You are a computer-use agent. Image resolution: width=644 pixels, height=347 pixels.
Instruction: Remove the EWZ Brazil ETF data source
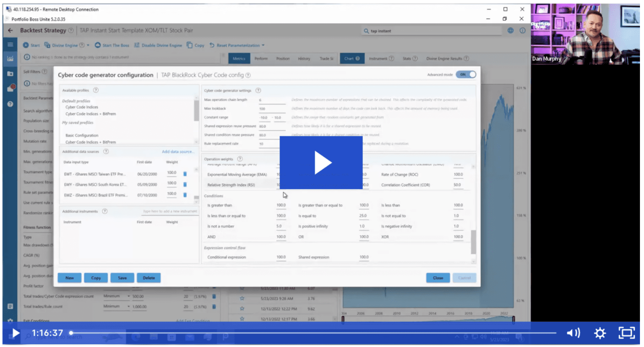[185, 195]
